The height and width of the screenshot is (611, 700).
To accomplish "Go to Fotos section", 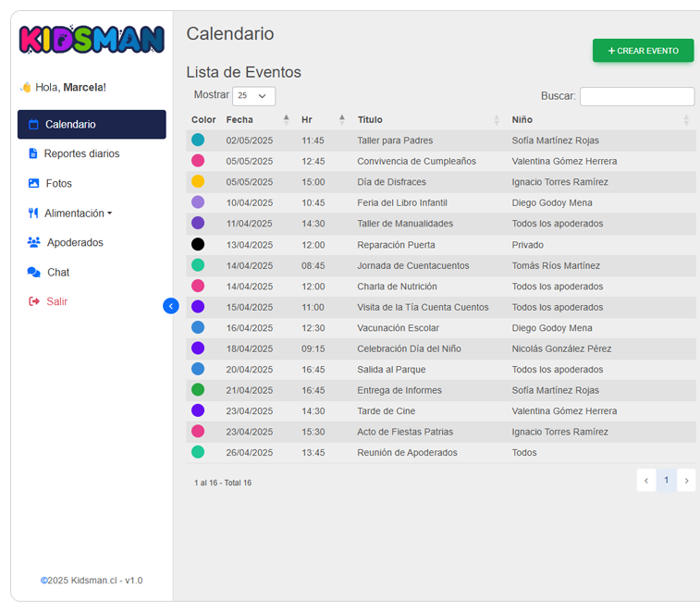I will tap(59, 183).
